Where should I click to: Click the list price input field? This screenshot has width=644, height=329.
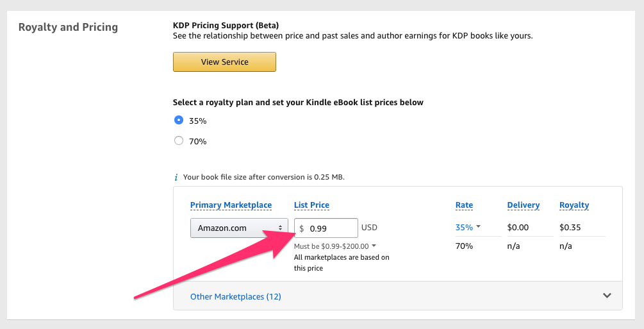[326, 228]
